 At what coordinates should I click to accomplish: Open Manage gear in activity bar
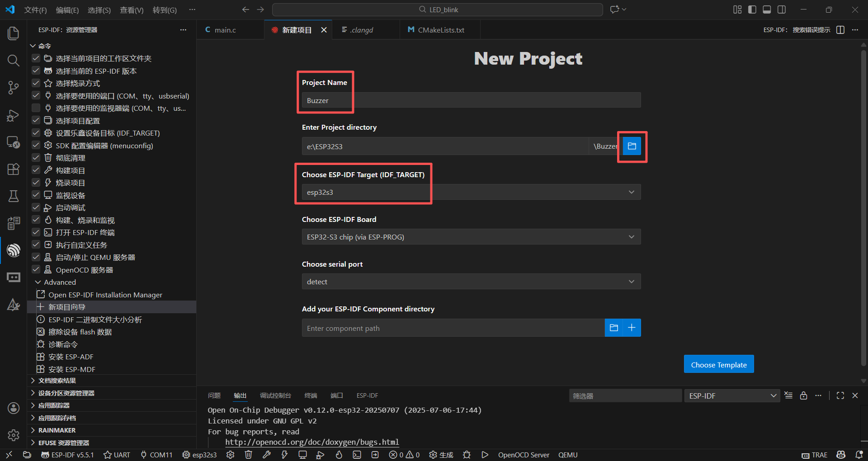14,435
